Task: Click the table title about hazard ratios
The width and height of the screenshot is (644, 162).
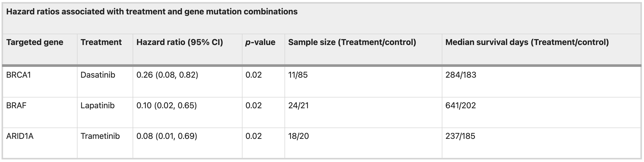Action: click(152, 12)
